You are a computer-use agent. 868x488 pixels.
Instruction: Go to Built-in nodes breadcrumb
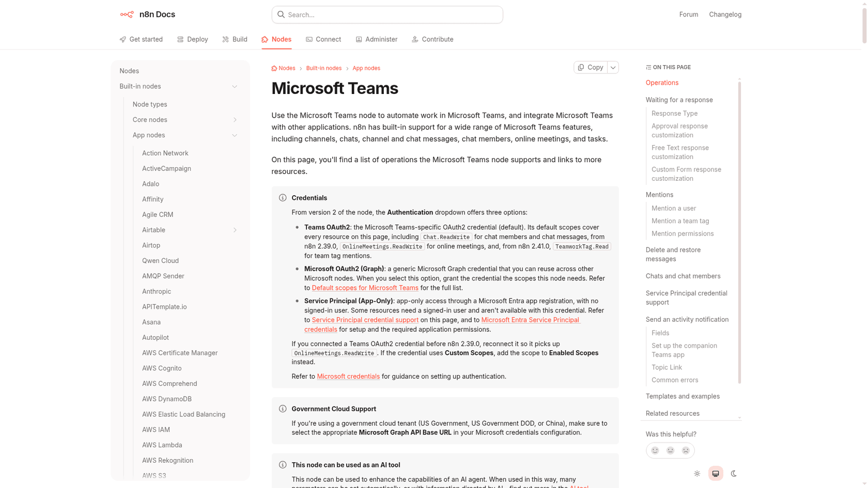tap(323, 68)
